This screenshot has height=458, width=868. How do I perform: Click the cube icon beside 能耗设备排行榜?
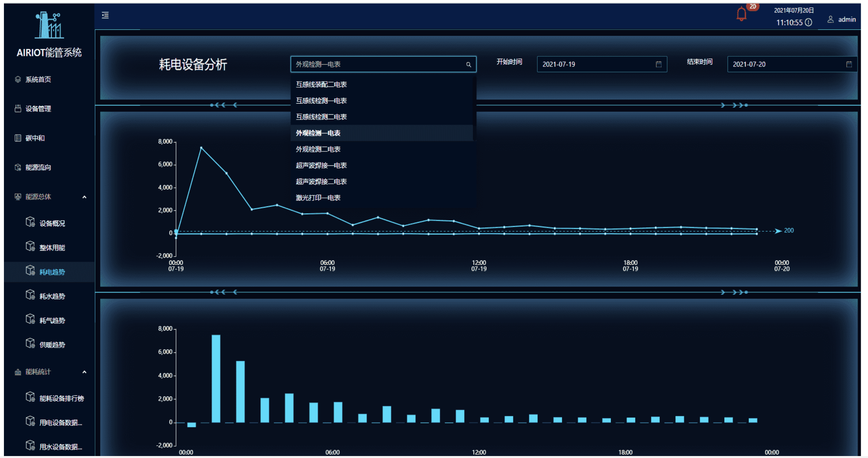tap(30, 397)
